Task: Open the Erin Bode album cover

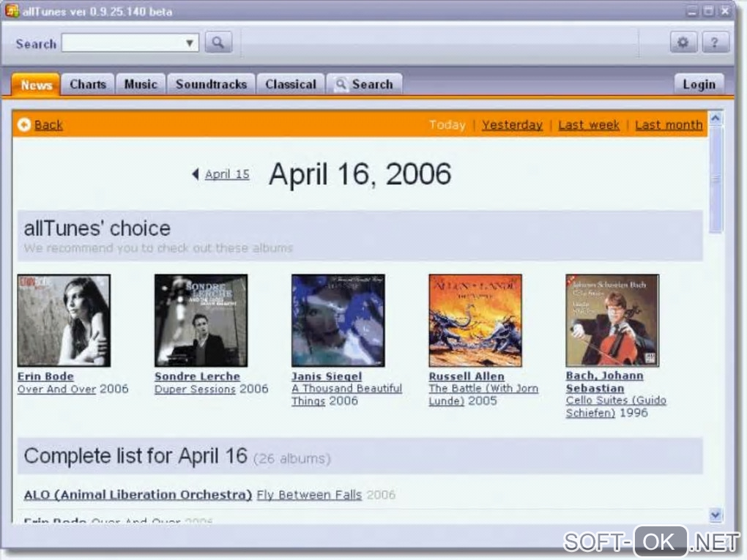Action: pyautogui.click(x=64, y=321)
